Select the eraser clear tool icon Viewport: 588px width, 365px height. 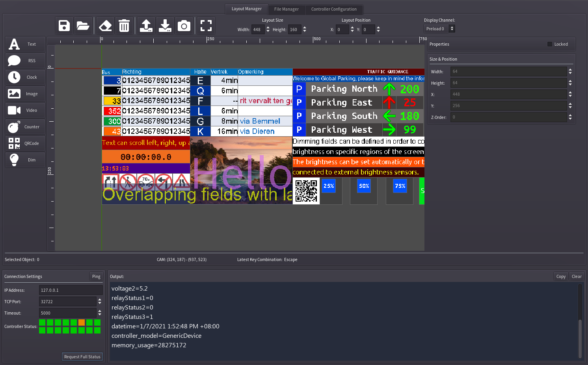105,26
